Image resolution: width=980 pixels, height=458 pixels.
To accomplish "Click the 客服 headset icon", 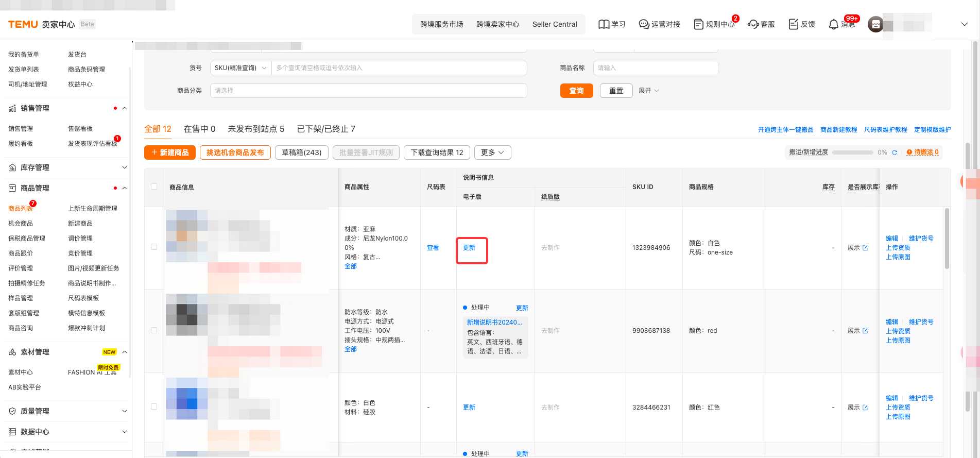I will 753,24.
